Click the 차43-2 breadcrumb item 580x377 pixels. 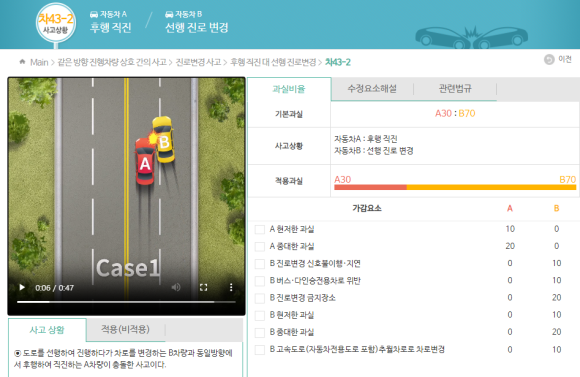pos(338,62)
